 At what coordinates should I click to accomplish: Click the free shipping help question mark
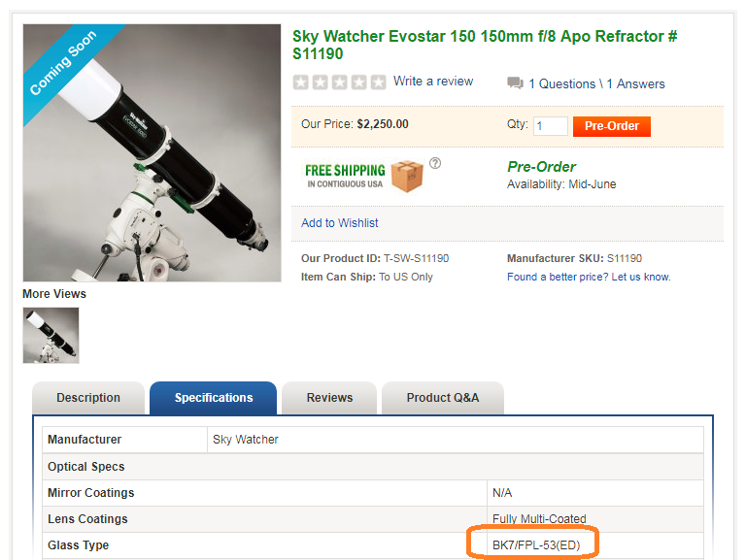tap(435, 163)
